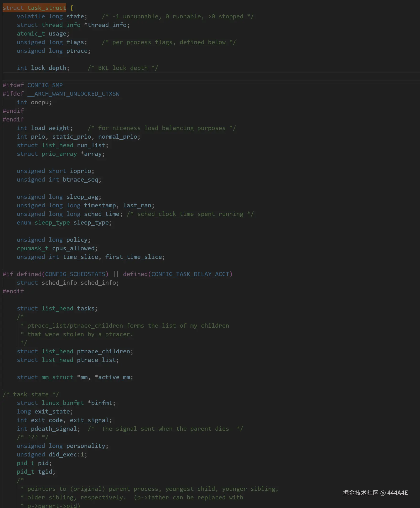Select the 'cpumask_t cpus_allowed;' line

coord(57,248)
